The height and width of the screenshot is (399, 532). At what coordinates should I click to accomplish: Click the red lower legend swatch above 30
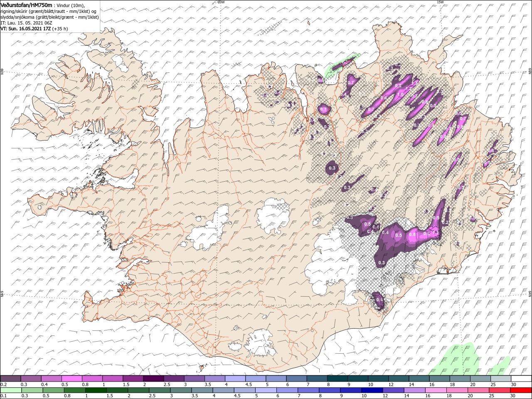(521, 390)
